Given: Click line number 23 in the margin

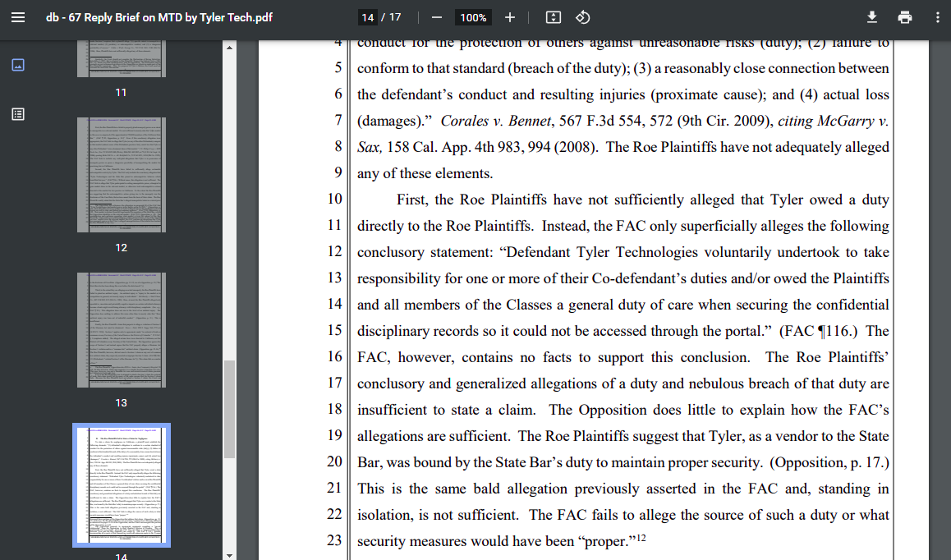Looking at the screenshot, I should click(x=335, y=540).
